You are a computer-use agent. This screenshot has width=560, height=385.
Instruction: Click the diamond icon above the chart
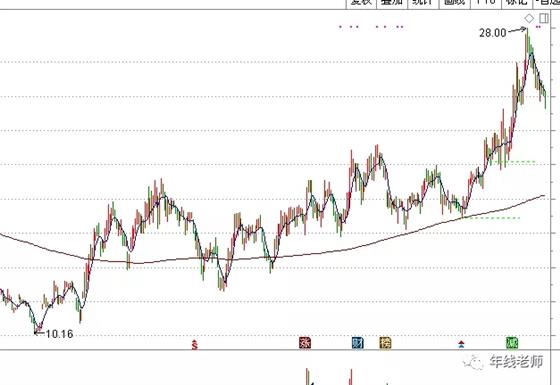click(529, 18)
